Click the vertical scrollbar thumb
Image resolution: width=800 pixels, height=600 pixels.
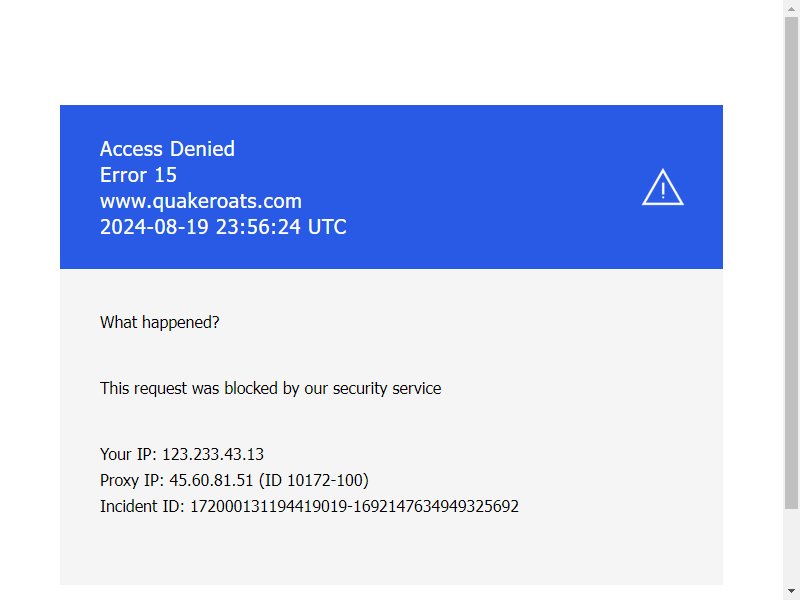point(791,263)
